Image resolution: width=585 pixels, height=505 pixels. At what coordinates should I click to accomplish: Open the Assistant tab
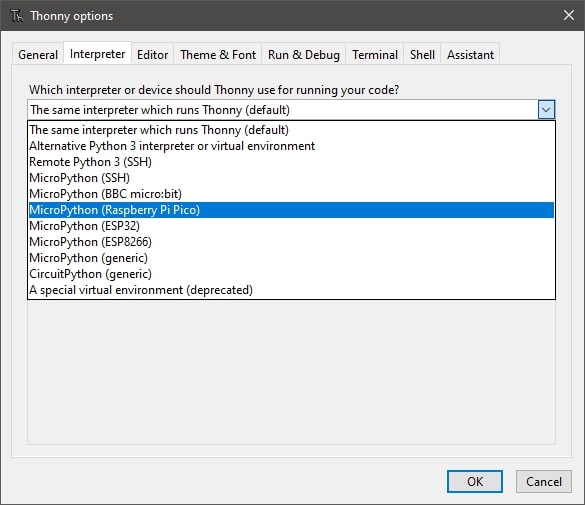470,54
